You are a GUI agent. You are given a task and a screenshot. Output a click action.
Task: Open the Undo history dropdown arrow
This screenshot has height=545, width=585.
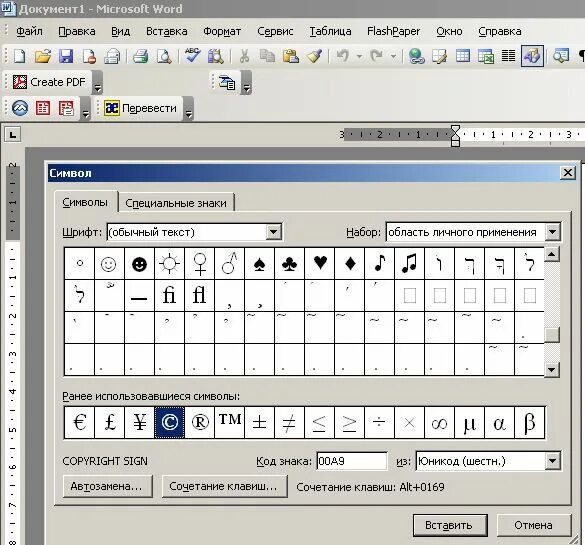(x=359, y=57)
